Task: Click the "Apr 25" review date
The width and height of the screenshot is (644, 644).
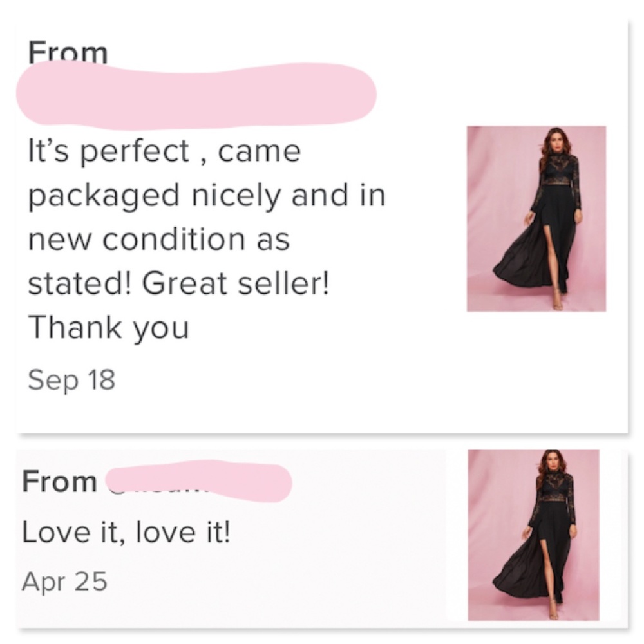Action: [64, 582]
